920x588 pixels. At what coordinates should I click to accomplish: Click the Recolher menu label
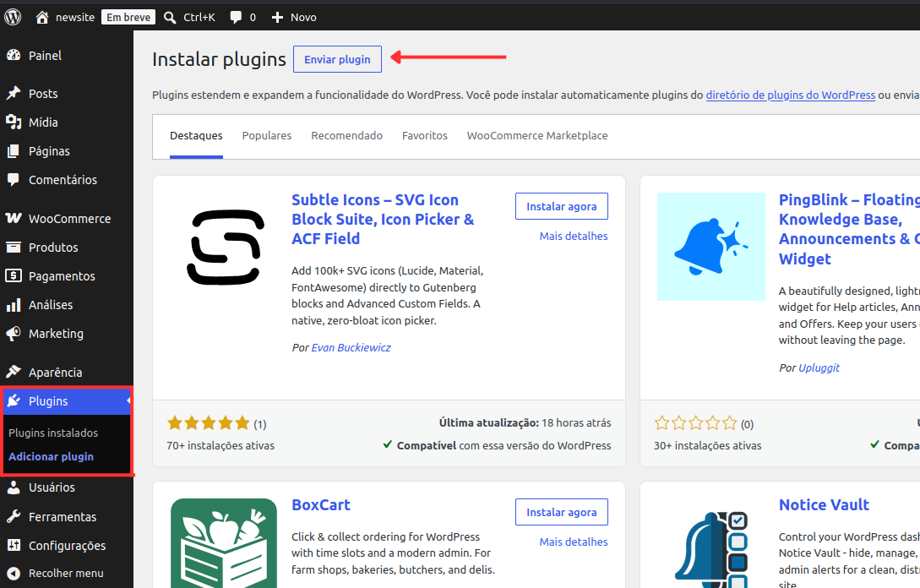(x=66, y=574)
